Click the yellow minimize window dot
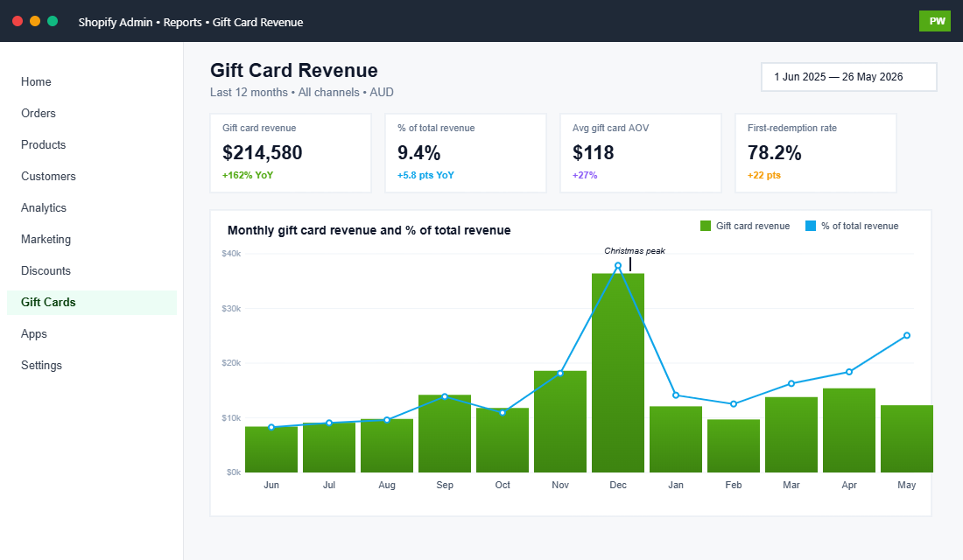963x560 pixels. [35, 21]
